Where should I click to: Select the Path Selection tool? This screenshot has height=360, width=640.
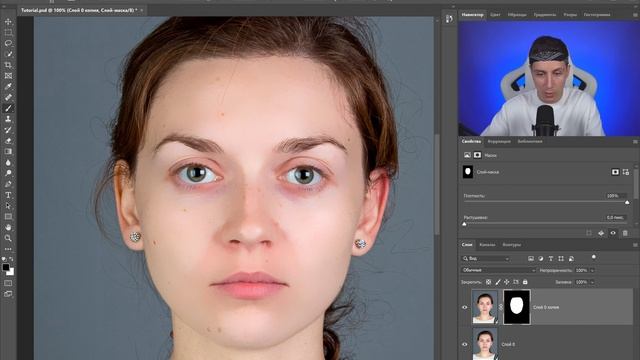8,206
